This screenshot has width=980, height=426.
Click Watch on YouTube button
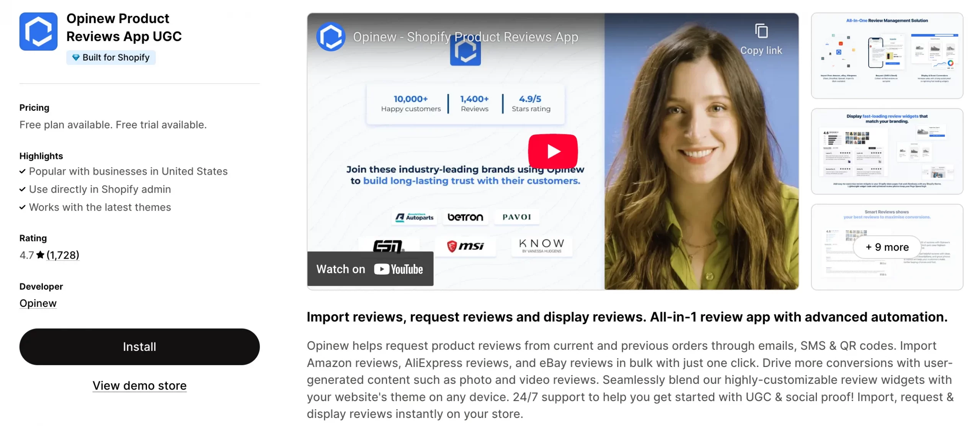tap(370, 269)
